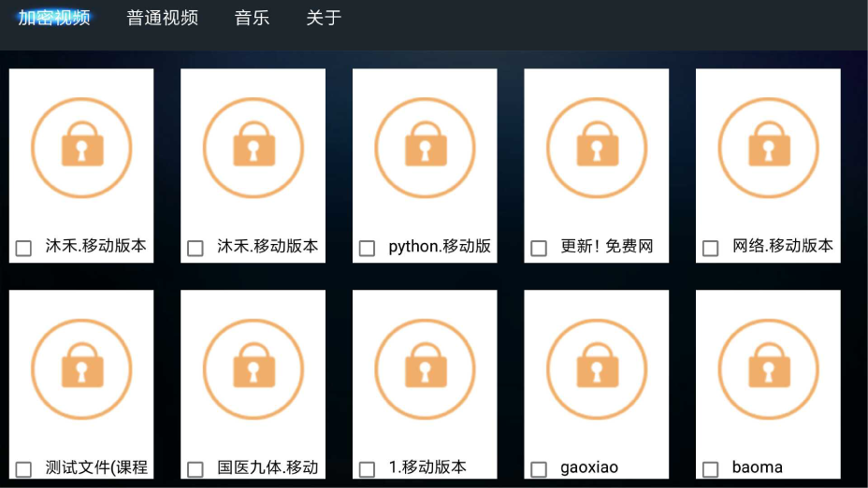
Task: Click the lock icon above python.移动版
Action: [425, 148]
